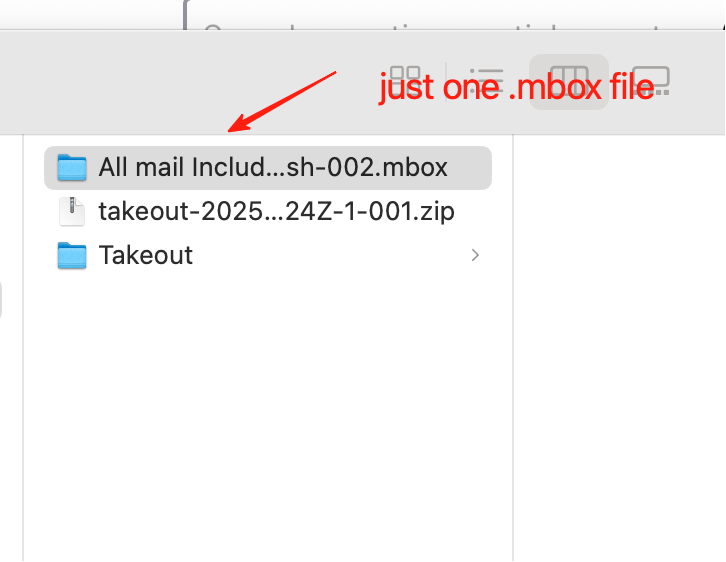
Task: Click the .mbox folder icon
Action: coord(72,167)
